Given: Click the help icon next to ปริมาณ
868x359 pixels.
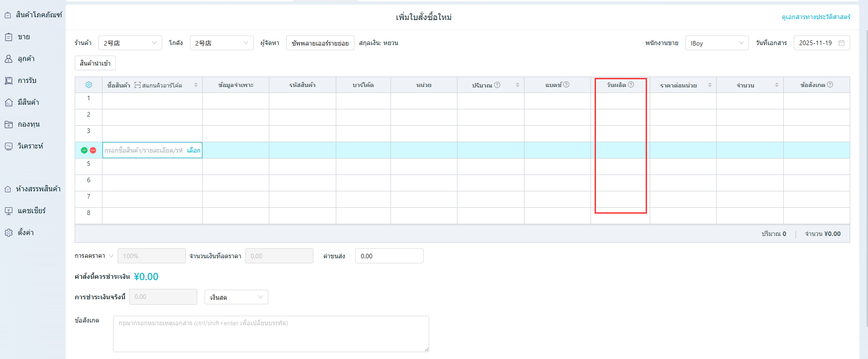Looking at the screenshot, I should pos(497,85).
